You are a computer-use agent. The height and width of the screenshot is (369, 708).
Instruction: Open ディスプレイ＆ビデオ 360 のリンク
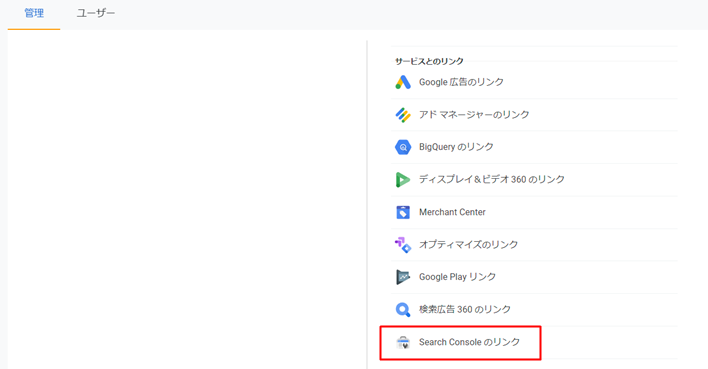coord(492,179)
